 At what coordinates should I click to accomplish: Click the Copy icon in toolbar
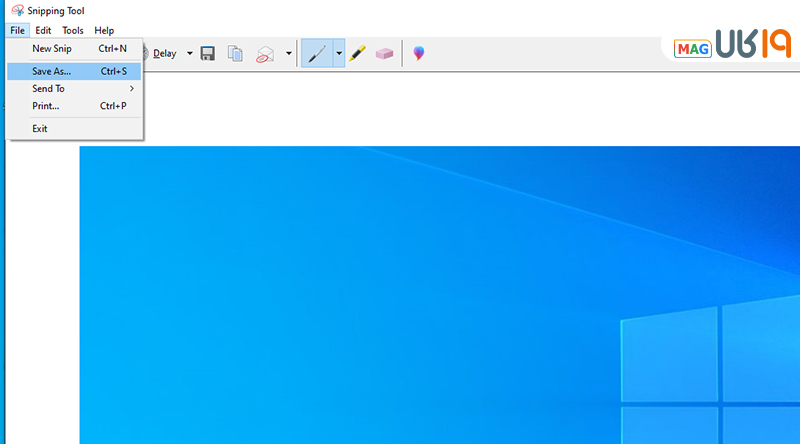tap(235, 54)
